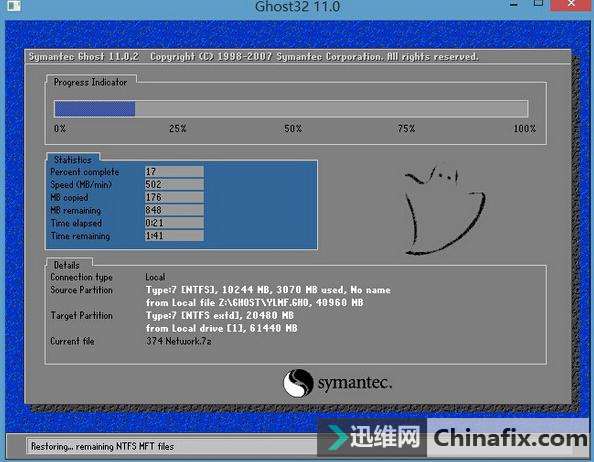This screenshot has width=594, height=462.
Task: Click the Source Partition label
Action: [81, 290]
